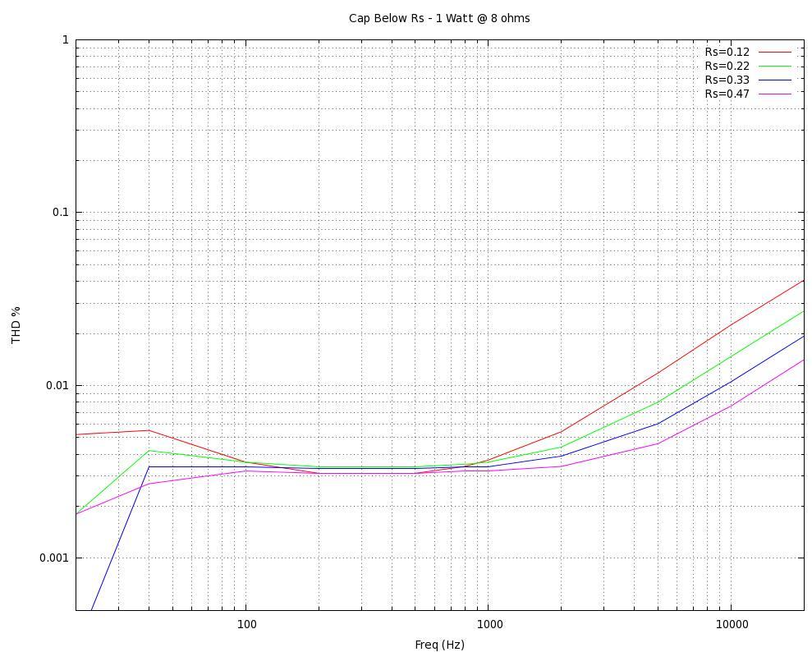Click the 'THD %' y-axis label

point(16,324)
